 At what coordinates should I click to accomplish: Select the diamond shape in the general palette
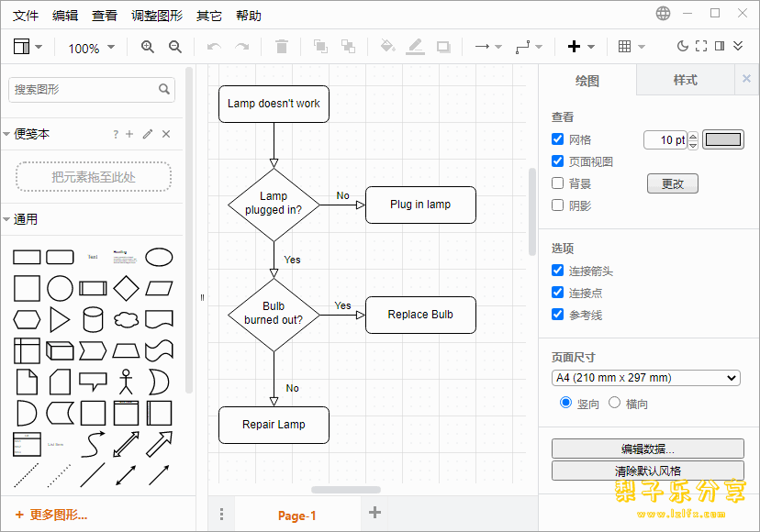[x=126, y=288]
